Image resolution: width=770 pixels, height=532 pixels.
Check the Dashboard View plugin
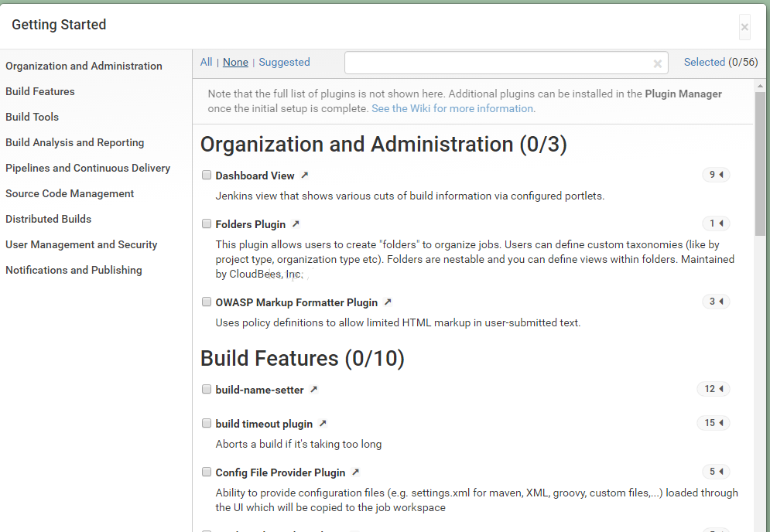[x=207, y=176]
